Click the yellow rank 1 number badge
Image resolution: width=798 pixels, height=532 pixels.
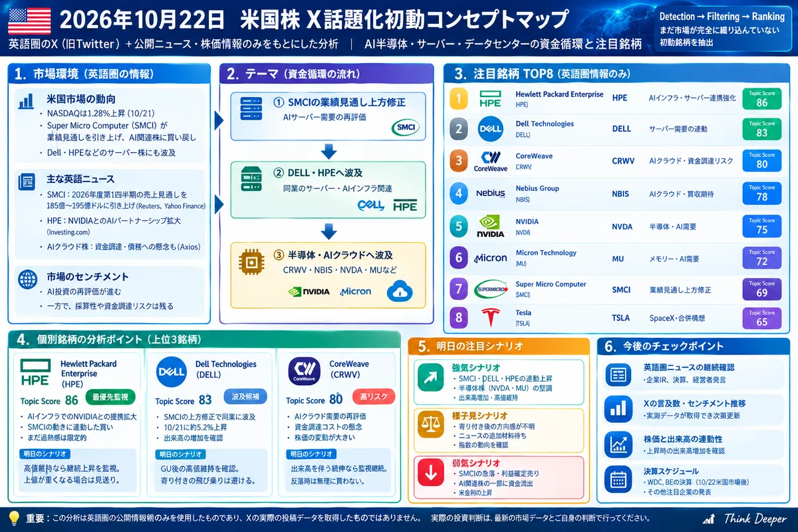(x=459, y=98)
